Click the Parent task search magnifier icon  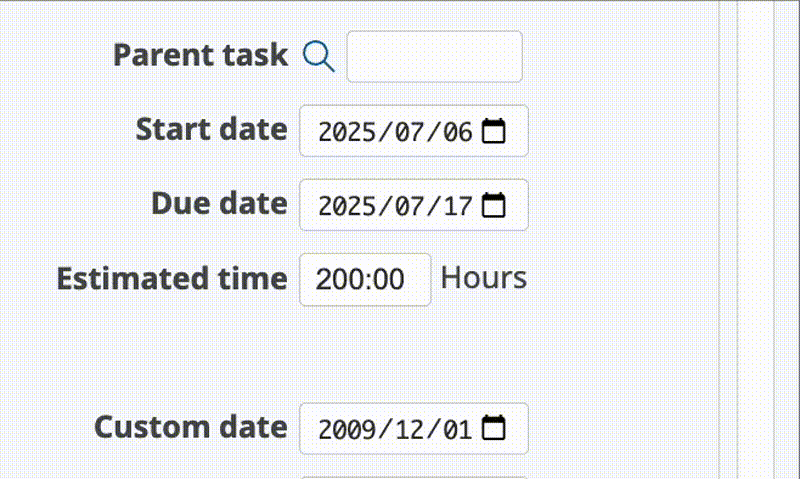[318, 56]
